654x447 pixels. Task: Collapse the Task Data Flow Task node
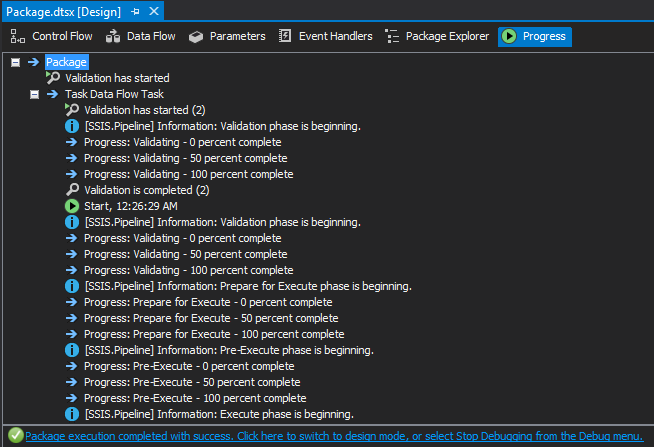click(35, 95)
